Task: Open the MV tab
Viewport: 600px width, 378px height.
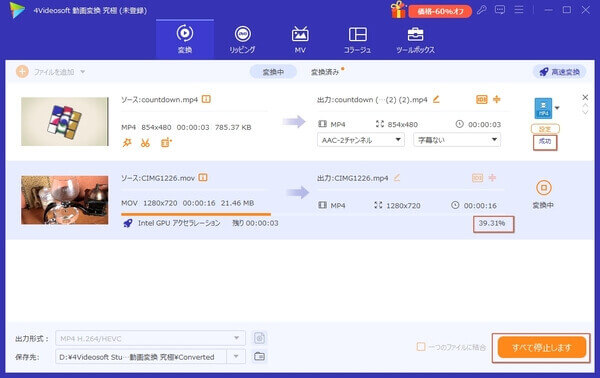Action: 300,39
